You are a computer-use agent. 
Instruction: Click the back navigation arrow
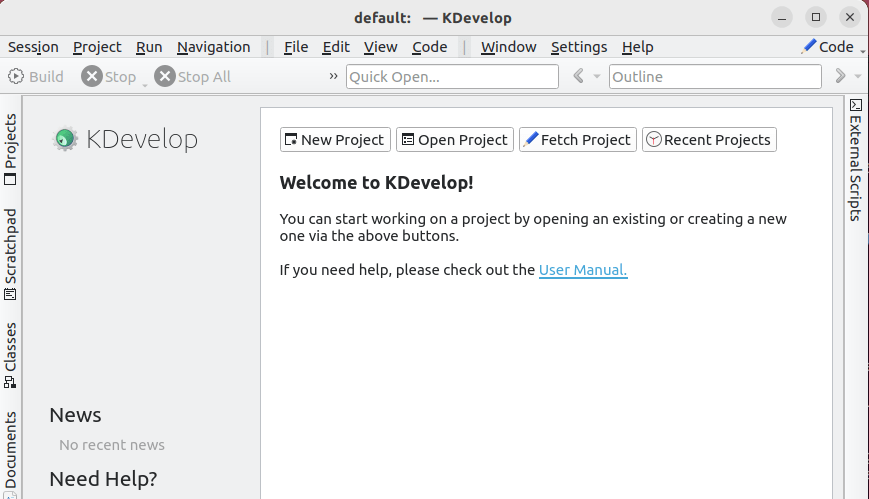(578, 76)
